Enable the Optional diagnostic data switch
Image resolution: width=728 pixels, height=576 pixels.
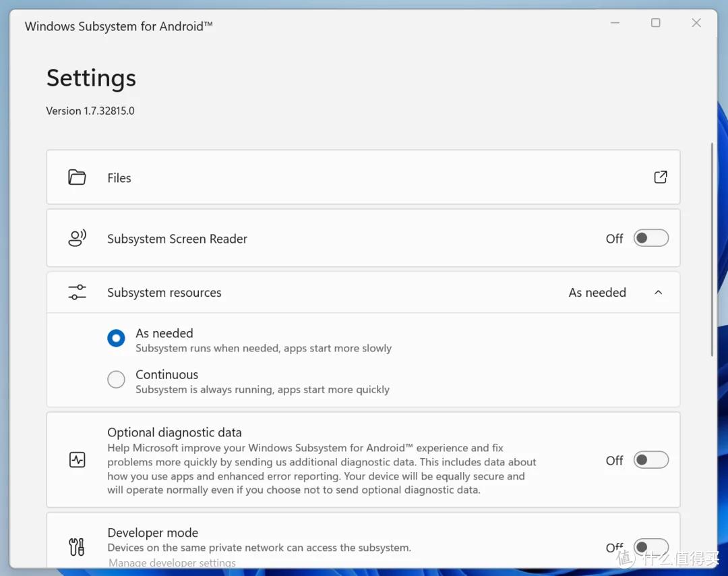(651, 460)
